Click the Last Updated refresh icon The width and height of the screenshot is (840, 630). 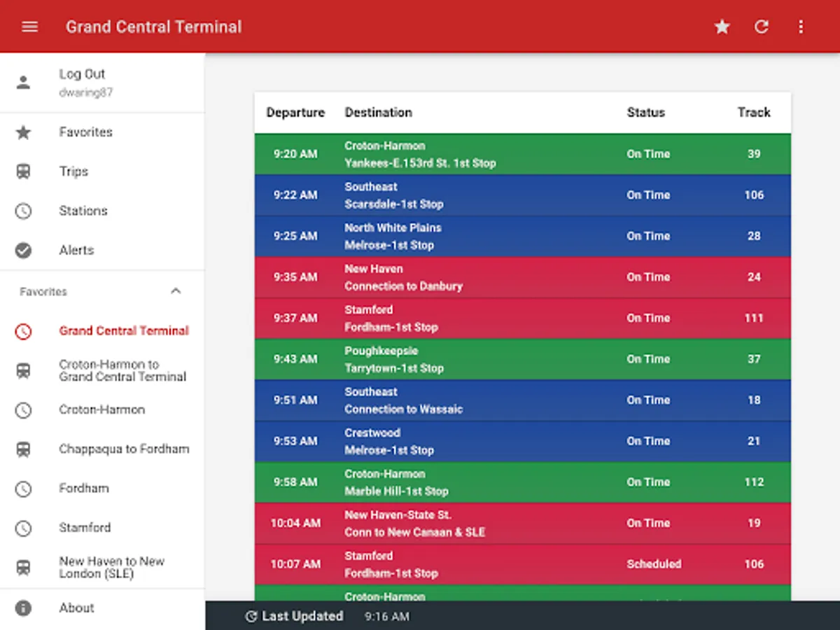251,616
